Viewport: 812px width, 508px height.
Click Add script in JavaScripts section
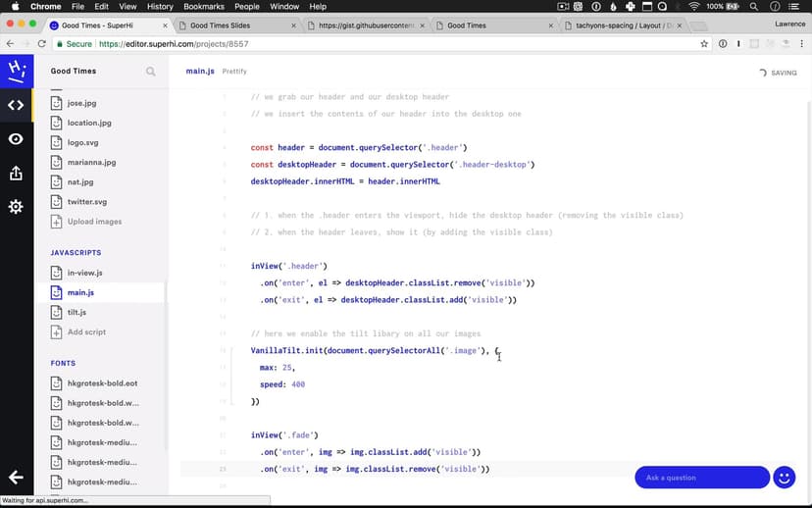coord(85,332)
